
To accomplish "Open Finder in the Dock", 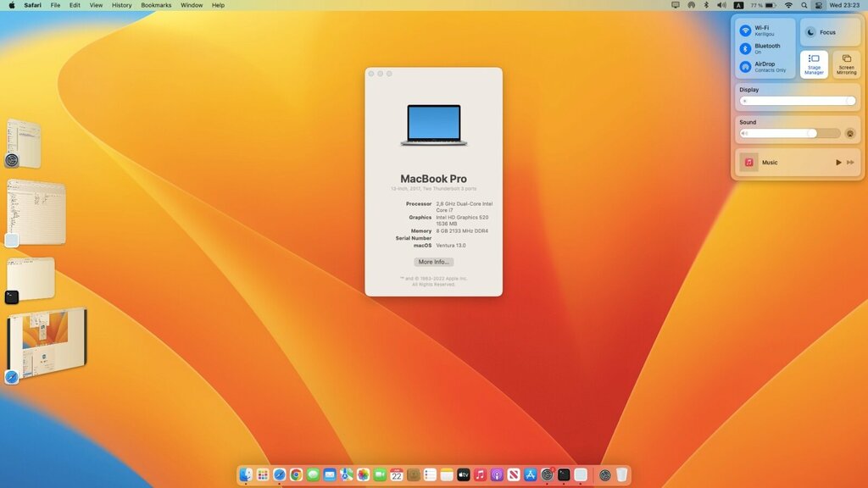I will point(246,475).
